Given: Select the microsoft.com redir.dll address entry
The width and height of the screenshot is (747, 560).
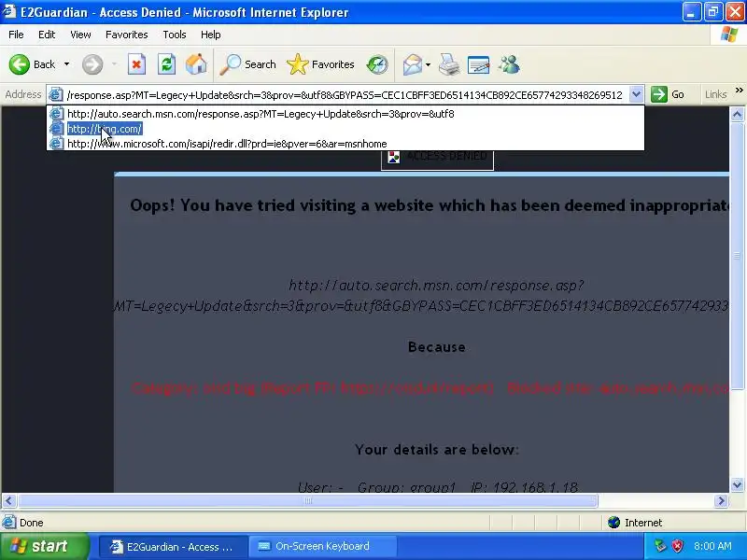Looking at the screenshot, I should (345, 144).
